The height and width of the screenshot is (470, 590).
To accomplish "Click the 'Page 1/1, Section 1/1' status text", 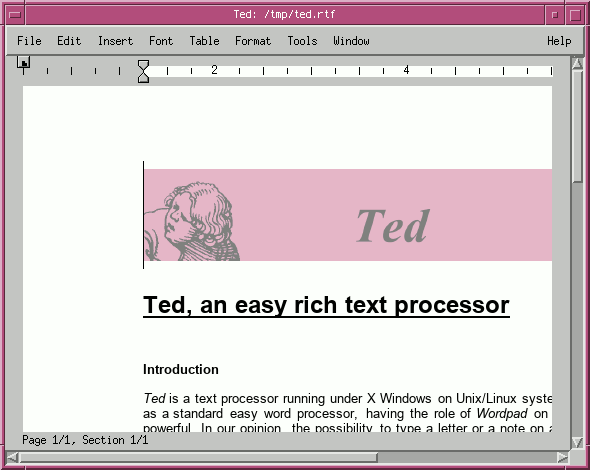I will click(x=85, y=440).
